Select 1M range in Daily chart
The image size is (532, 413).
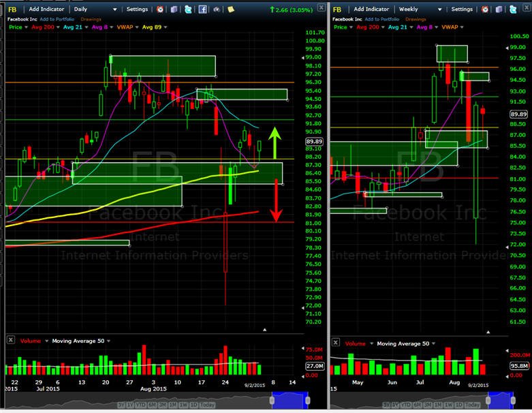tap(173, 405)
